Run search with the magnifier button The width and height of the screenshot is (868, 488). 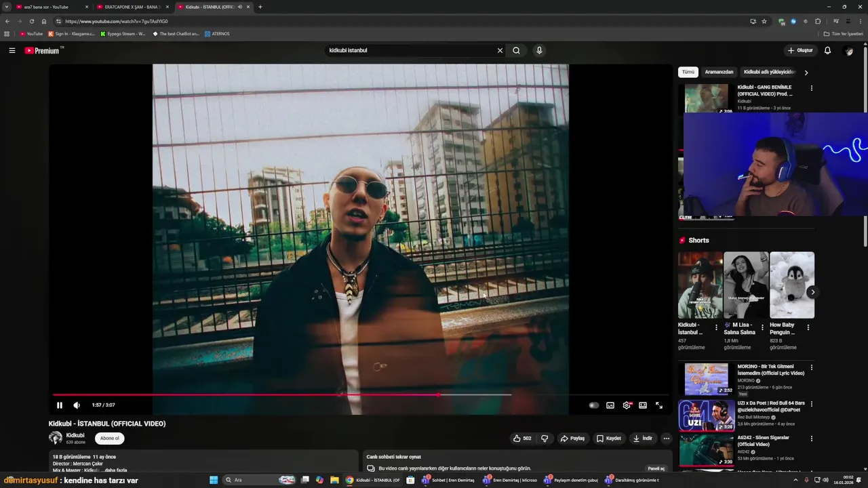coord(516,50)
